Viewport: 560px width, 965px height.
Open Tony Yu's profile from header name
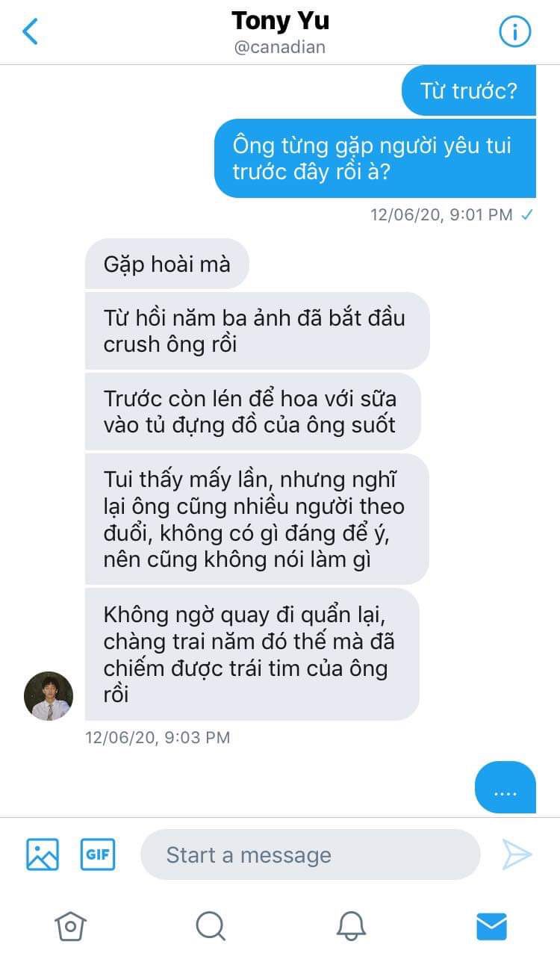pyautogui.click(x=280, y=21)
